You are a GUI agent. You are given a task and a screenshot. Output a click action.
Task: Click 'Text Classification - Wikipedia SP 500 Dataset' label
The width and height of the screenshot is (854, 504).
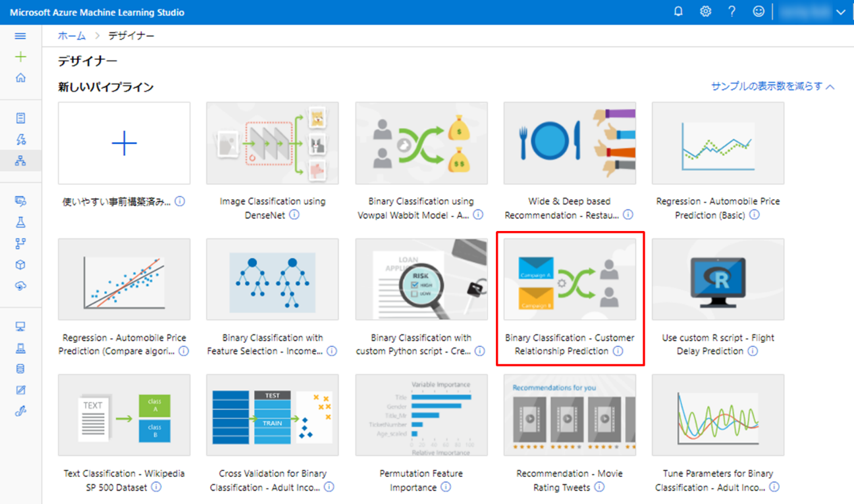click(124, 480)
